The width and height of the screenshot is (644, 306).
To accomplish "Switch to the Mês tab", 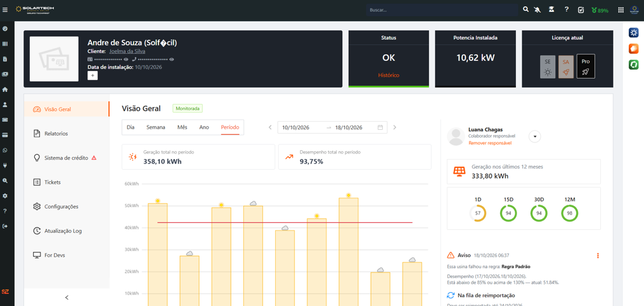I will 183,127.
